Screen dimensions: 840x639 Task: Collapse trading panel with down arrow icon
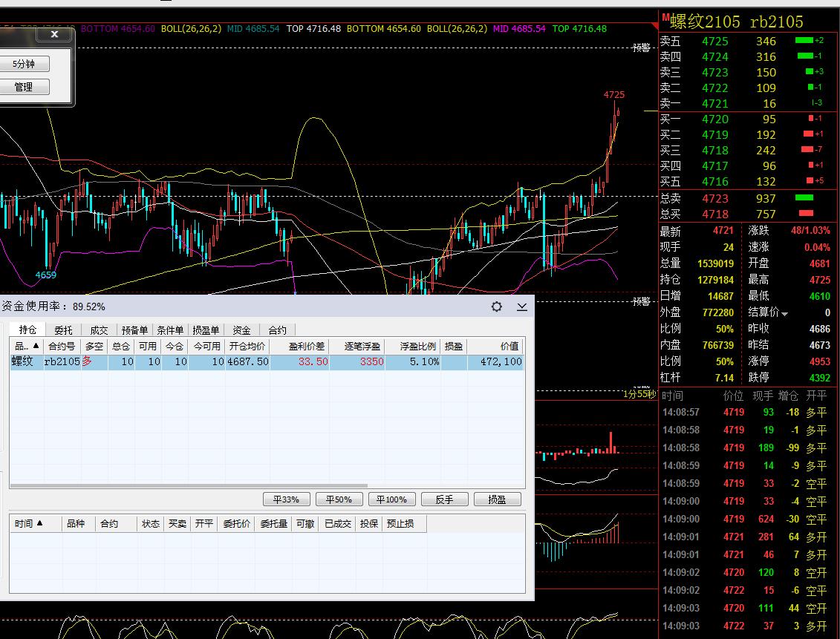522,307
